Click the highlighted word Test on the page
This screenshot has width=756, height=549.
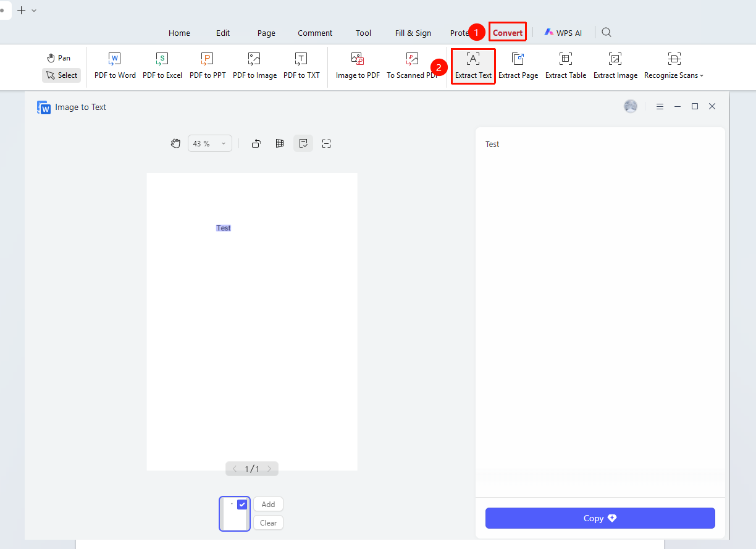[224, 228]
